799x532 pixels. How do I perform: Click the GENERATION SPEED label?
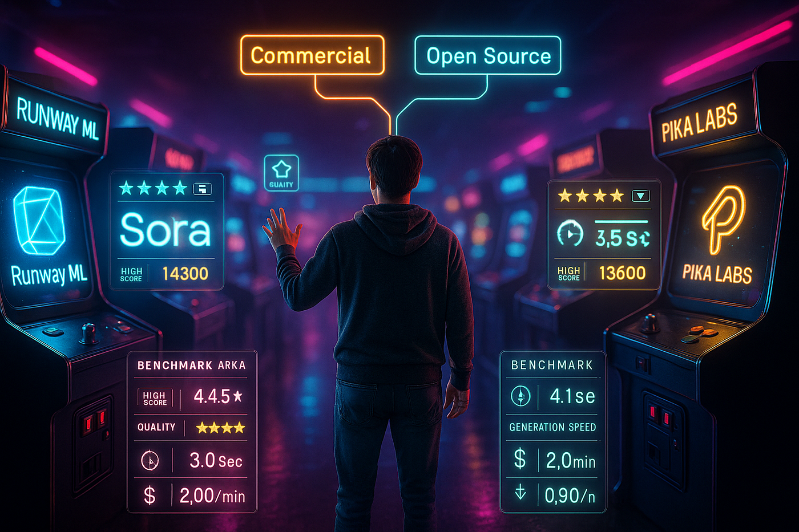pos(552,427)
